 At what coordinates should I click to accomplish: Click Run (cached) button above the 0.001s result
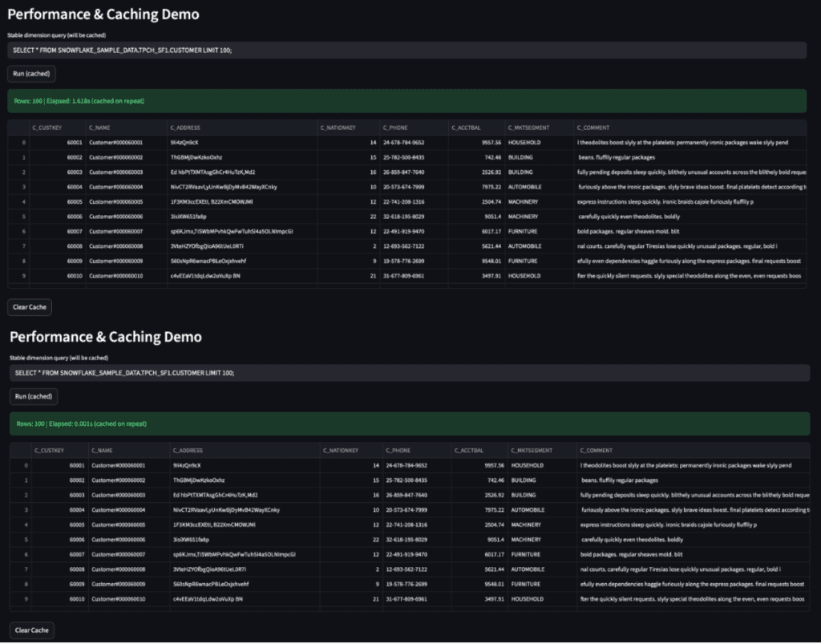tap(34, 396)
